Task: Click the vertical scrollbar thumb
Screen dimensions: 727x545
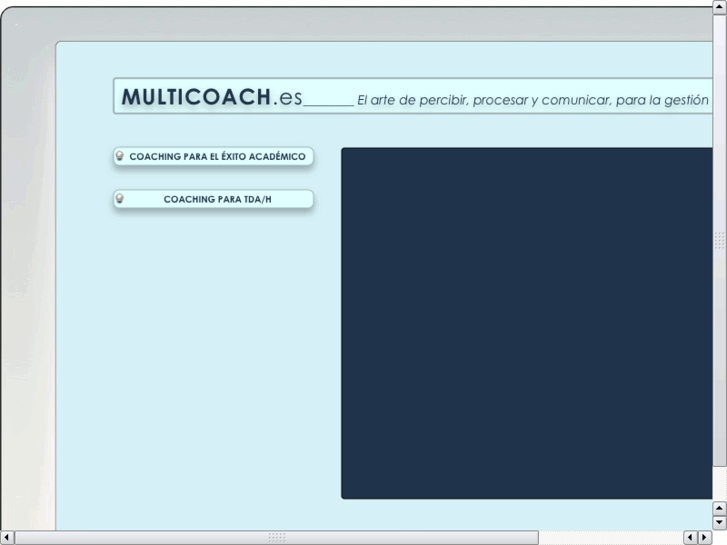Action: [720, 240]
